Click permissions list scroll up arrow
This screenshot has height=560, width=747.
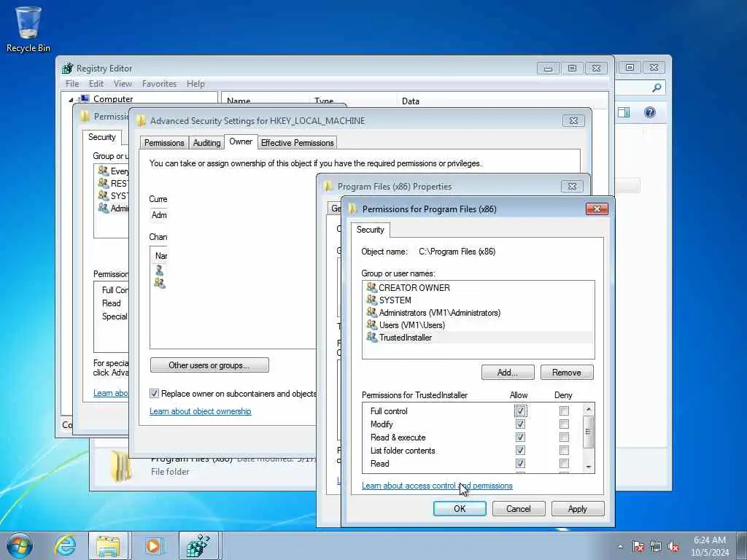(589, 409)
